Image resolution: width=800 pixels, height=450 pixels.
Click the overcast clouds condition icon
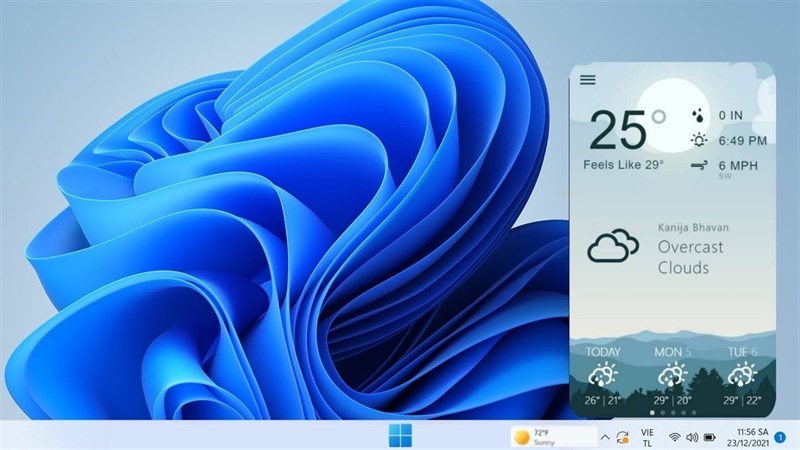[613, 246]
